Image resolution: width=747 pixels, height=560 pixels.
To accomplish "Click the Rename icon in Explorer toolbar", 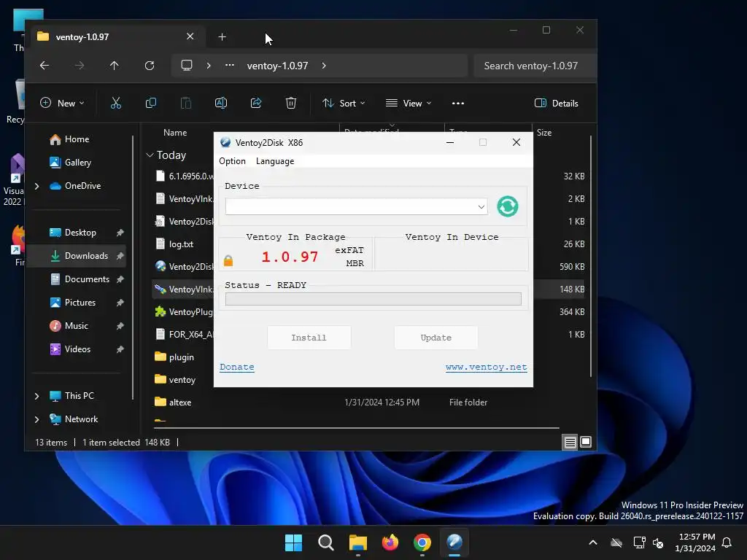I will [x=221, y=104].
